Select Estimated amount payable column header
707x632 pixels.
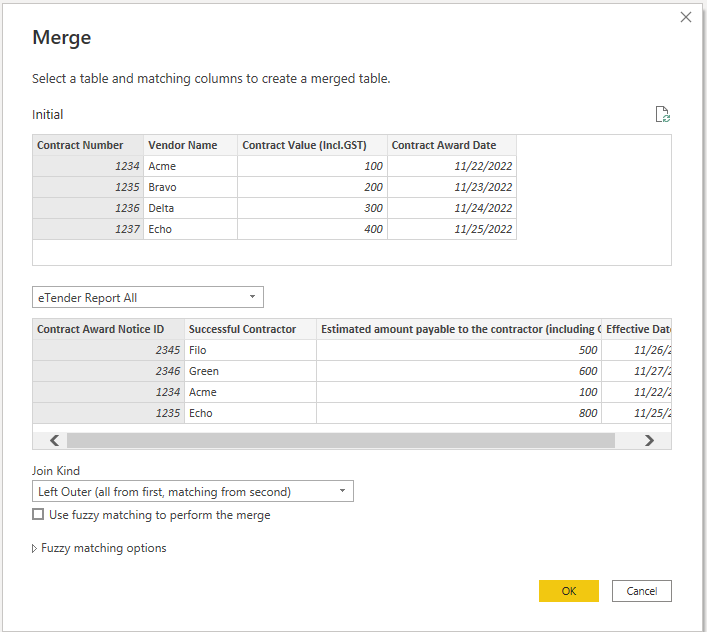tap(459, 329)
